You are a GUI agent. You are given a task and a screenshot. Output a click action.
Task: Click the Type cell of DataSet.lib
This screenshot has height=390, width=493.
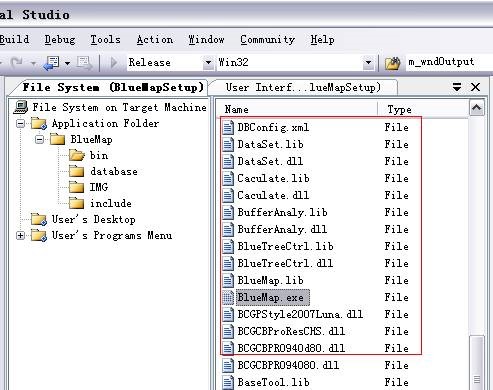tap(397, 144)
